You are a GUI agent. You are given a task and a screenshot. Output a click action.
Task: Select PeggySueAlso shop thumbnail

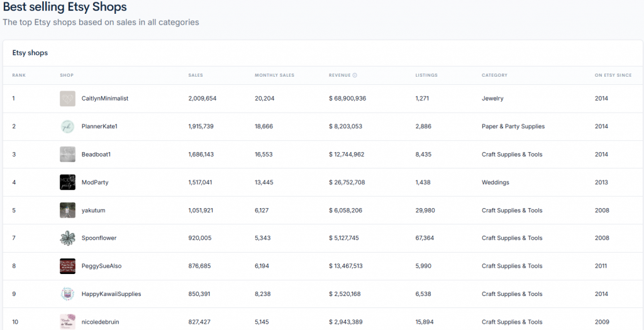click(67, 266)
